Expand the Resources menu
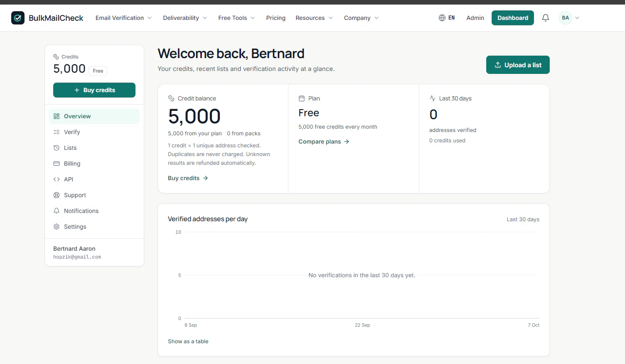The height and width of the screenshot is (364, 625). (314, 18)
